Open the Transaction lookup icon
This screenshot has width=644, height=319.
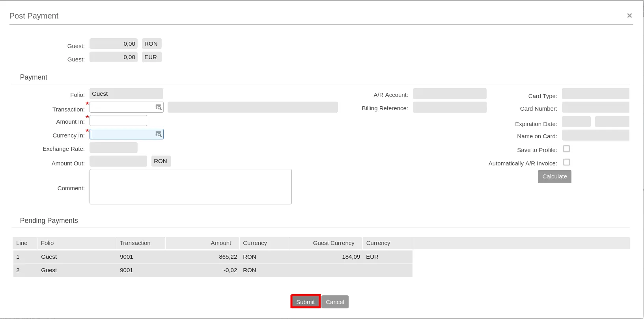click(x=159, y=107)
